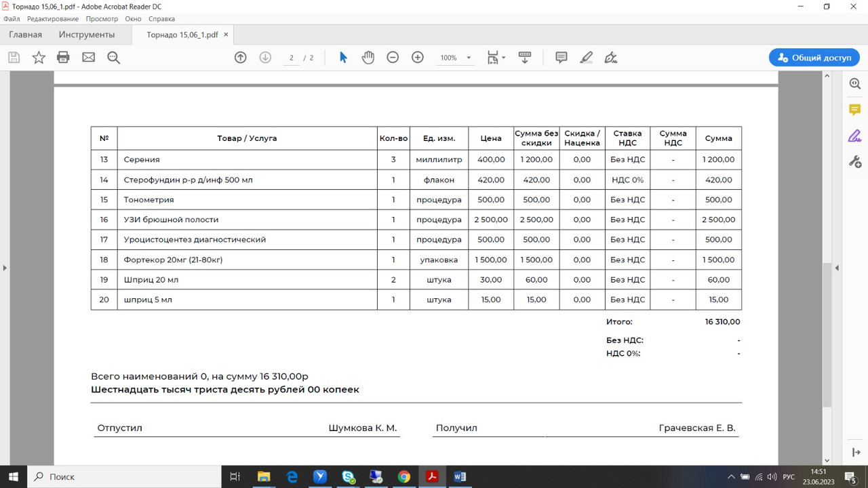Viewport: 868px width, 488px height.
Task: Open More Tools wrench icon
Action: [854, 161]
